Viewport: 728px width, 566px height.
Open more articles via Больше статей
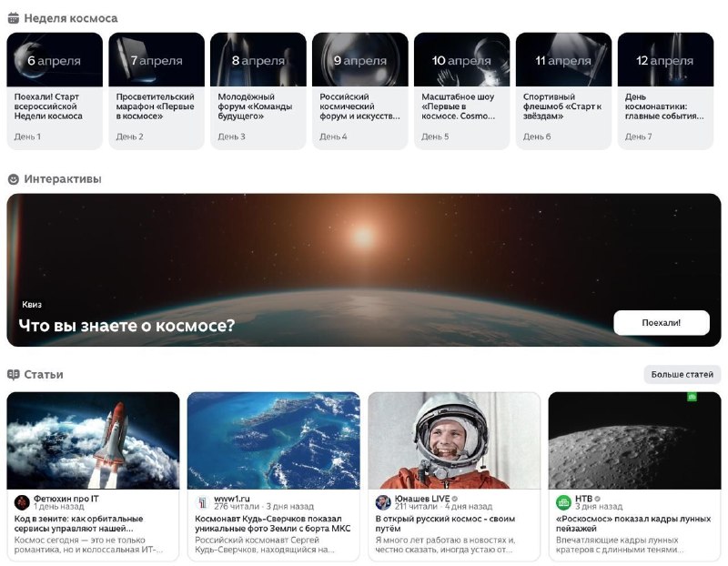pyautogui.click(x=682, y=375)
